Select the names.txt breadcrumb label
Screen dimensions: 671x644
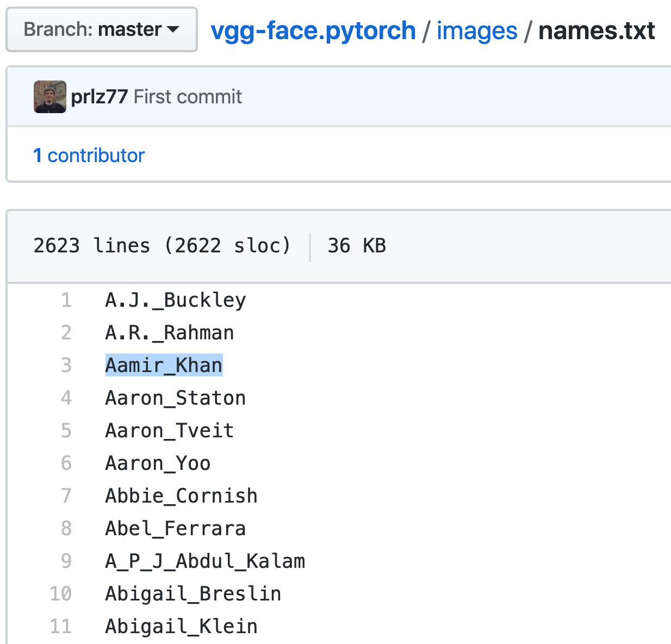tap(596, 30)
